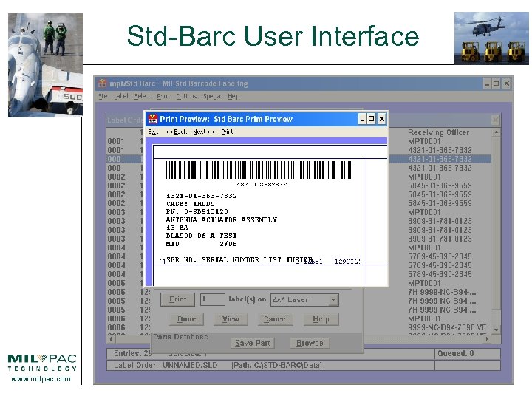Click ANTENNA ACTUATOR ASSEMBLY text in preview
532x399 pixels.
point(222,219)
